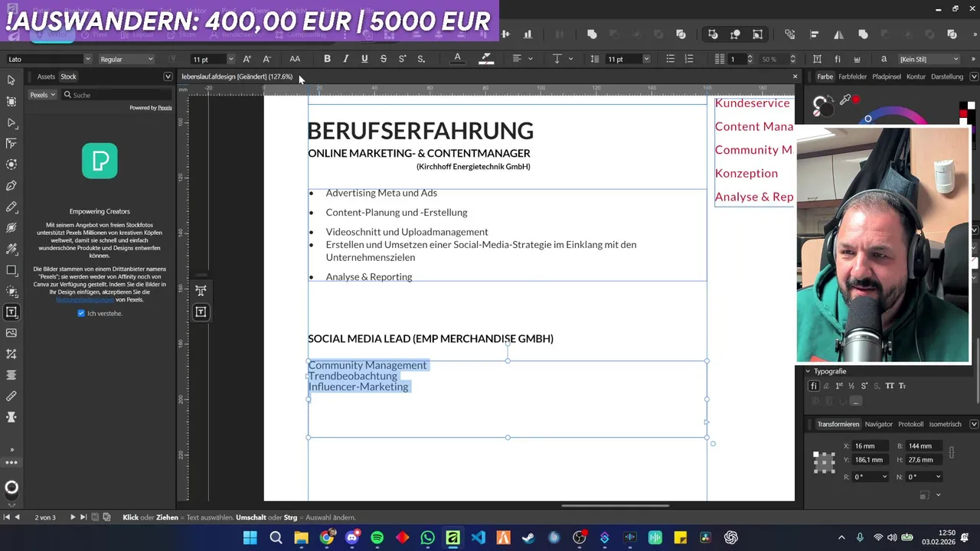Toggle underline formatting
Screen dimensions: 980x551
[364, 59]
